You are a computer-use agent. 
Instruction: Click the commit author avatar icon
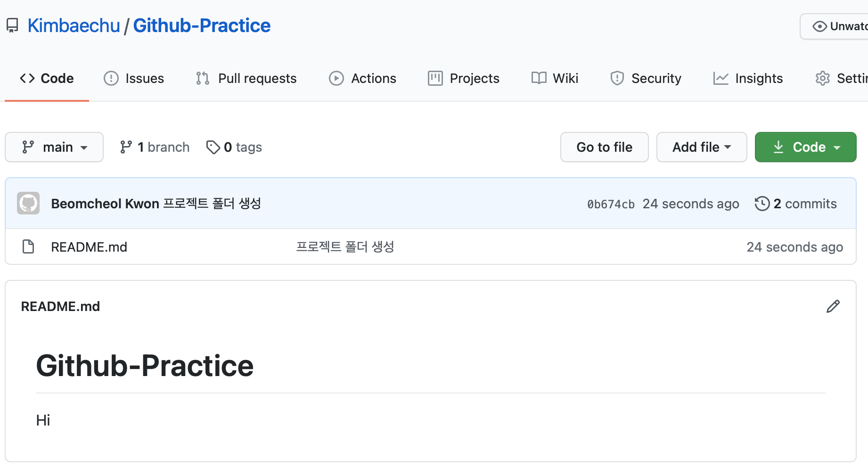[x=28, y=203]
